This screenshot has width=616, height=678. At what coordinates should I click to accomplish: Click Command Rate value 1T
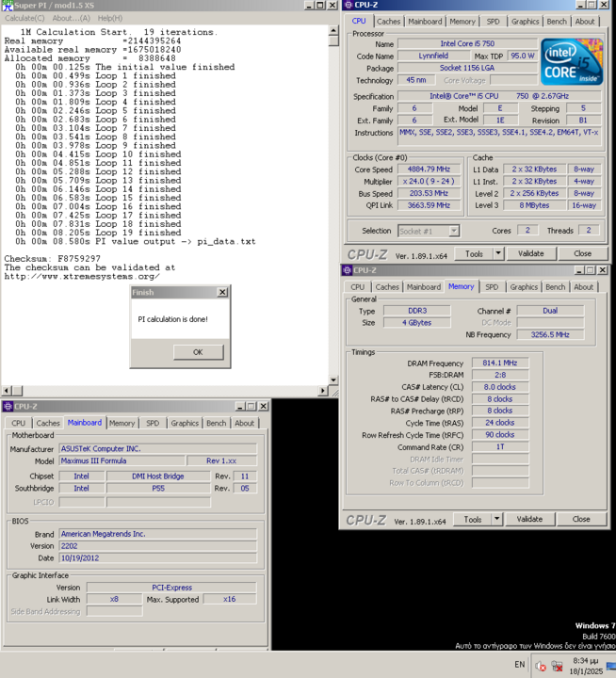[x=500, y=446]
